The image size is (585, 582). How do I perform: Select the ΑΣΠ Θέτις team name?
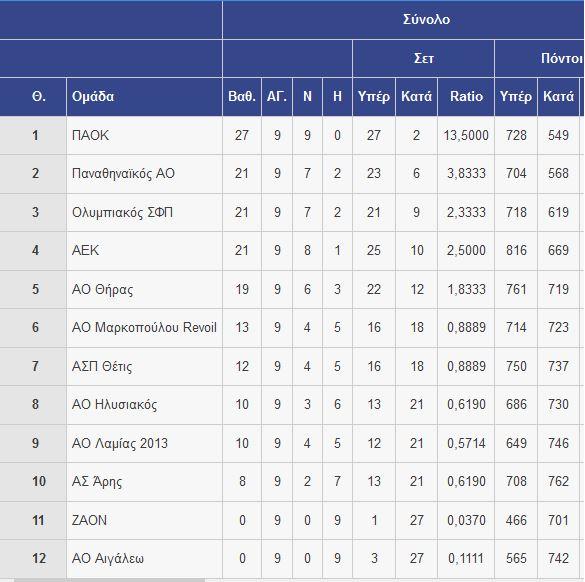tap(102, 366)
